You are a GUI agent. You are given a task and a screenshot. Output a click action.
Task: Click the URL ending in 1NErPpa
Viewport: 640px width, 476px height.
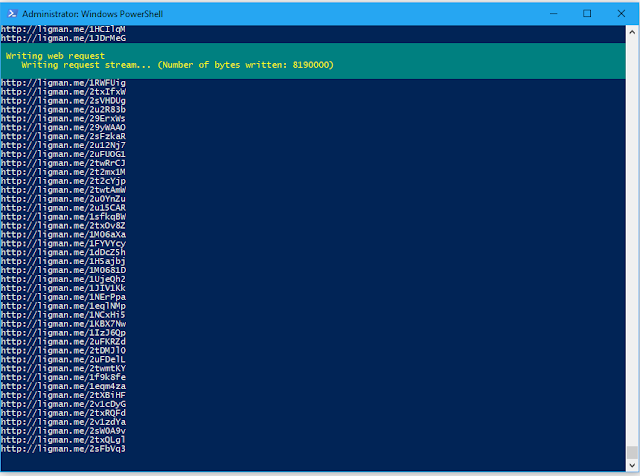tap(63, 297)
